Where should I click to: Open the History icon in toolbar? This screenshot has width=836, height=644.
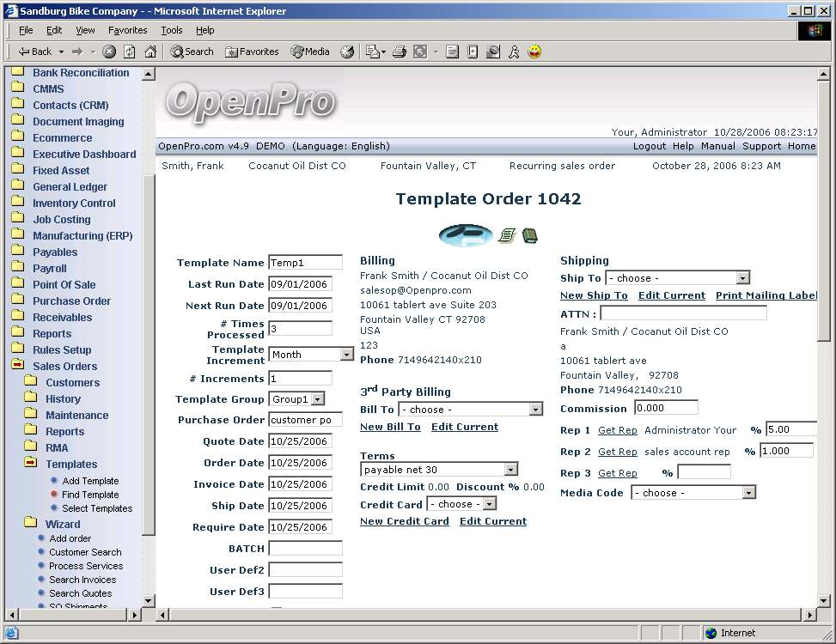tap(347, 52)
